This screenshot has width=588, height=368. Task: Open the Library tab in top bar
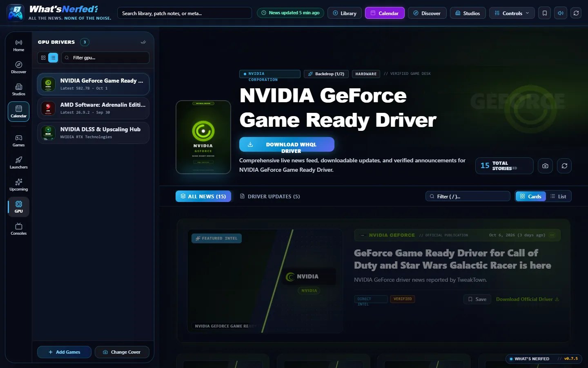point(345,13)
